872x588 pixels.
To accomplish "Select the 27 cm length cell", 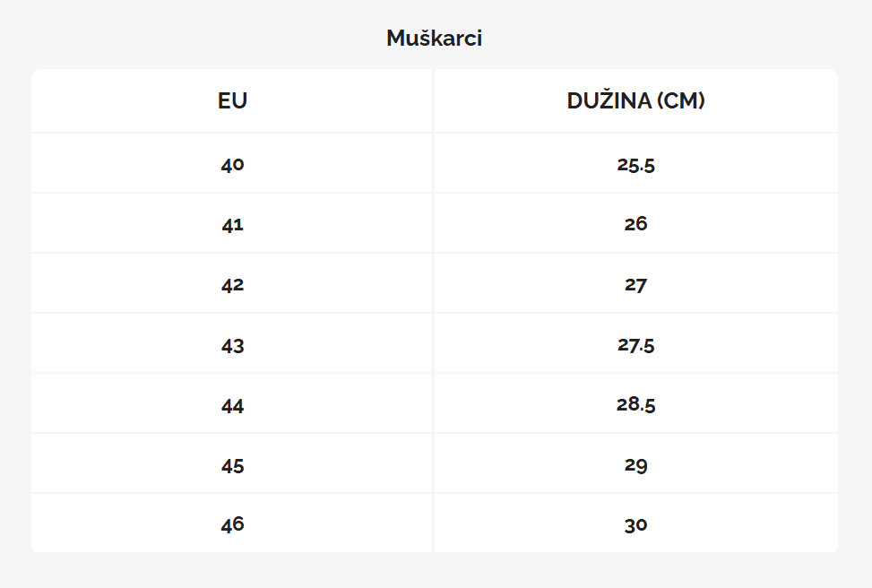I will (635, 285).
